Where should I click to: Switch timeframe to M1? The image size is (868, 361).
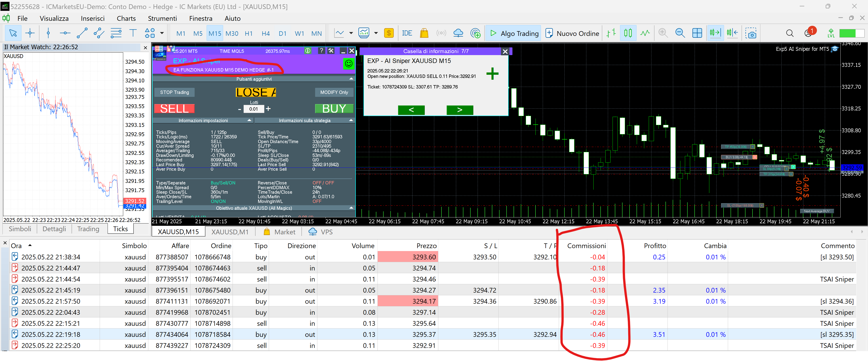tap(181, 33)
